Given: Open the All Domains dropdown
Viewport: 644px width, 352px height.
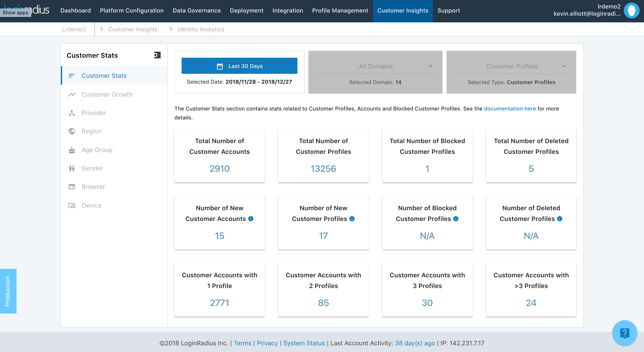Looking at the screenshot, I should [375, 66].
